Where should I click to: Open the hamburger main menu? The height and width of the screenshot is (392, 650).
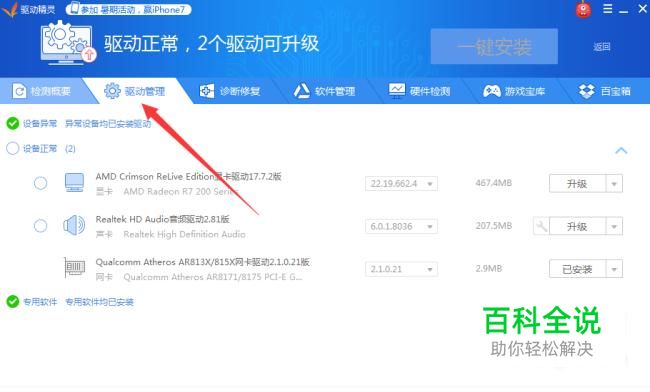coord(608,9)
